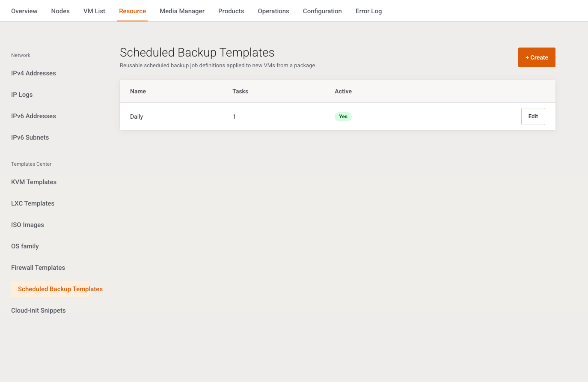The image size is (588, 382).
Task: Click the Daily template name
Action: 137,116
